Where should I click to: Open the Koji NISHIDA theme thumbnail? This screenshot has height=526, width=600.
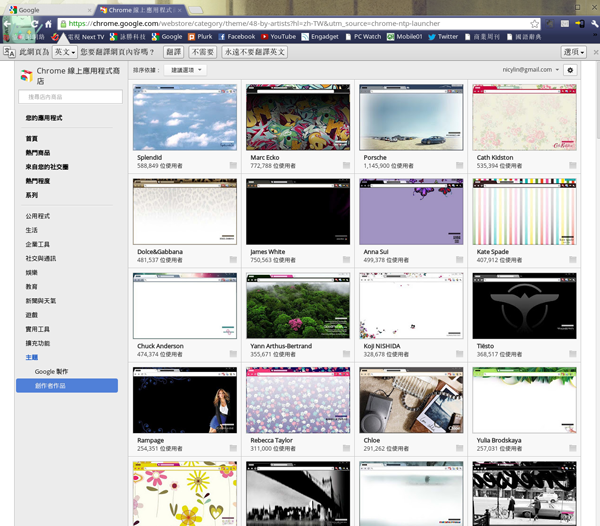click(x=411, y=306)
